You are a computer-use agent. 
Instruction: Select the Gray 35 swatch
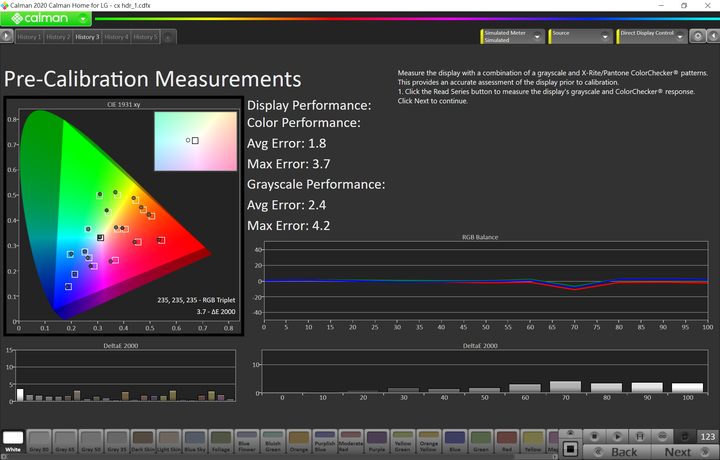tap(117, 441)
